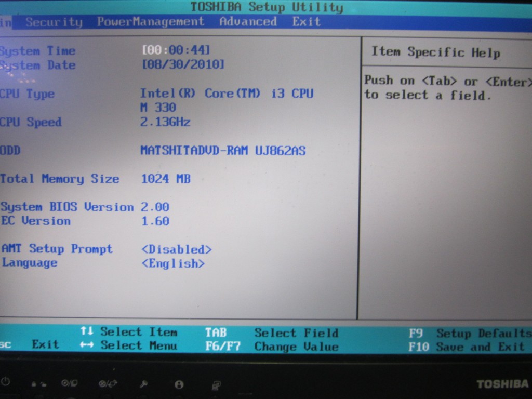
Task: Click F10 Save and Exit
Action: pos(466,347)
